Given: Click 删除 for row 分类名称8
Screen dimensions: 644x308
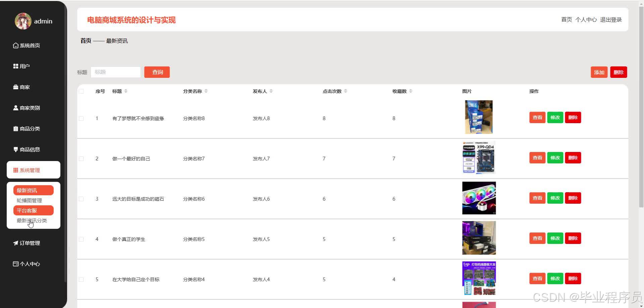Looking at the screenshot, I should pos(573,117).
